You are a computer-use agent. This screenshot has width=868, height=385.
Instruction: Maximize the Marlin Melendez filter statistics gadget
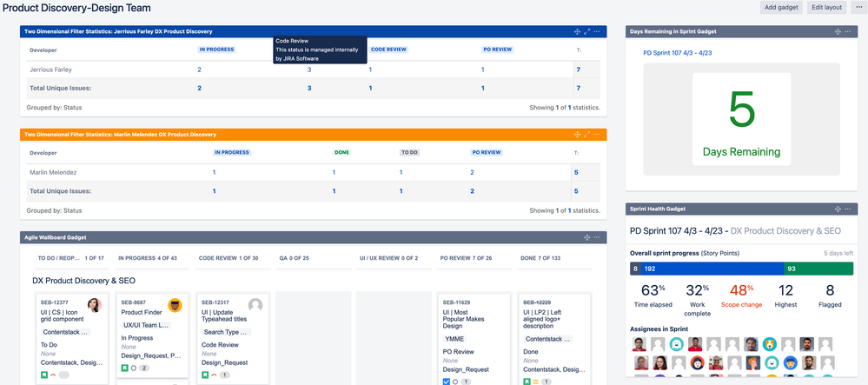[x=587, y=135]
